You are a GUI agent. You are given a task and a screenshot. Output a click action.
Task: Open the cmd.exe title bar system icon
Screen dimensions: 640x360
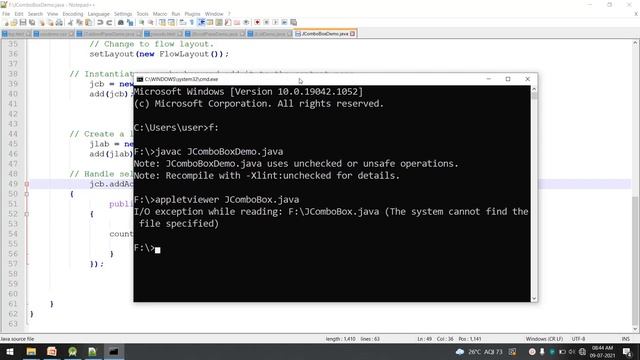point(140,79)
